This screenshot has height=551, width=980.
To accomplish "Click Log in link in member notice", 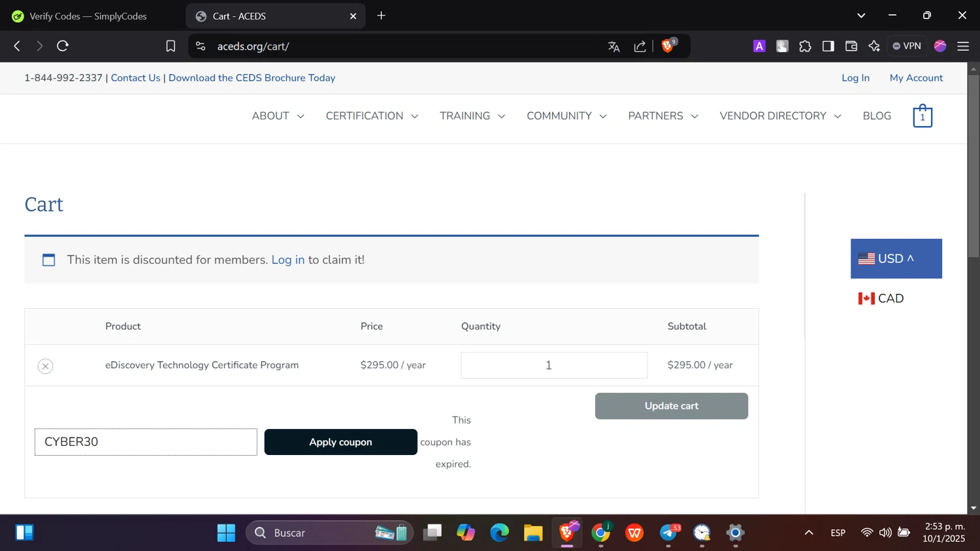I will 288,260.
